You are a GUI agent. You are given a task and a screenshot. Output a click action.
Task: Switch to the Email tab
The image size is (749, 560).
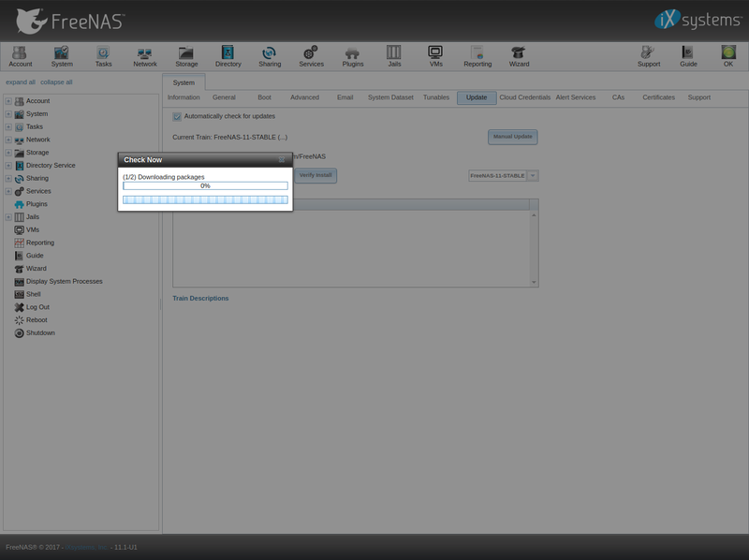345,97
